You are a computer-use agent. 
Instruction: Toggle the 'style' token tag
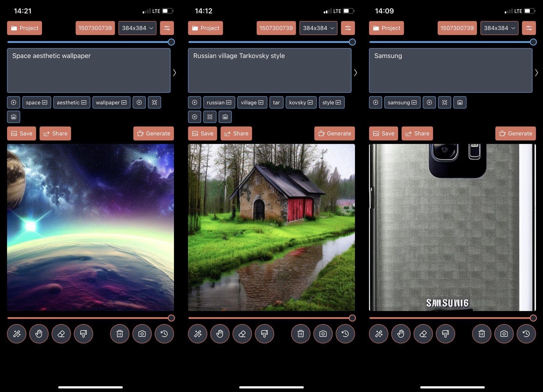[x=332, y=103]
